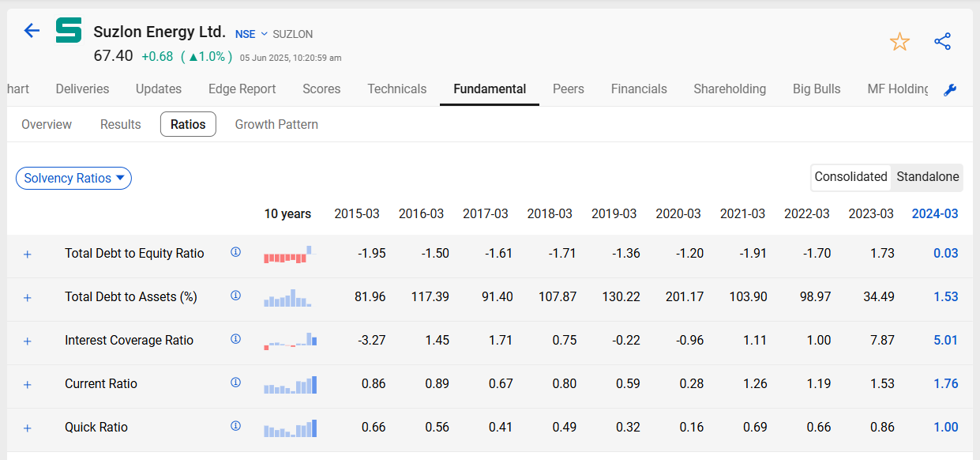
Task: Click the 117.39 debt to assets value
Action: 430,297
